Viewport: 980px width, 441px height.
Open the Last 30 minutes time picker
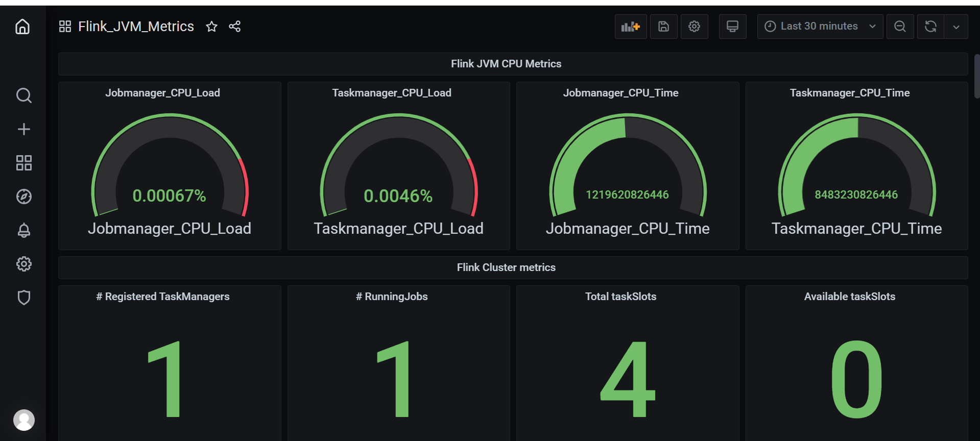[820, 27]
